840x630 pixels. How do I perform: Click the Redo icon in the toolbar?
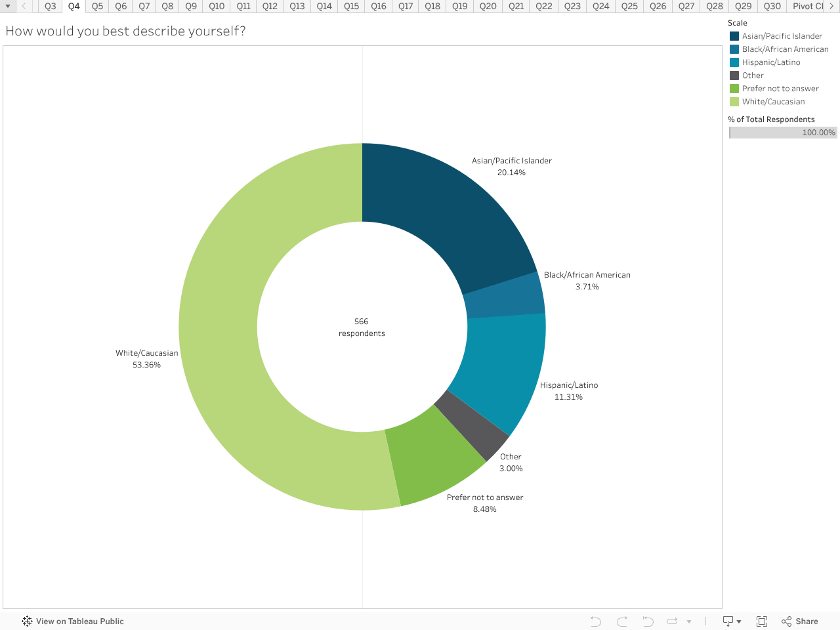click(x=622, y=621)
